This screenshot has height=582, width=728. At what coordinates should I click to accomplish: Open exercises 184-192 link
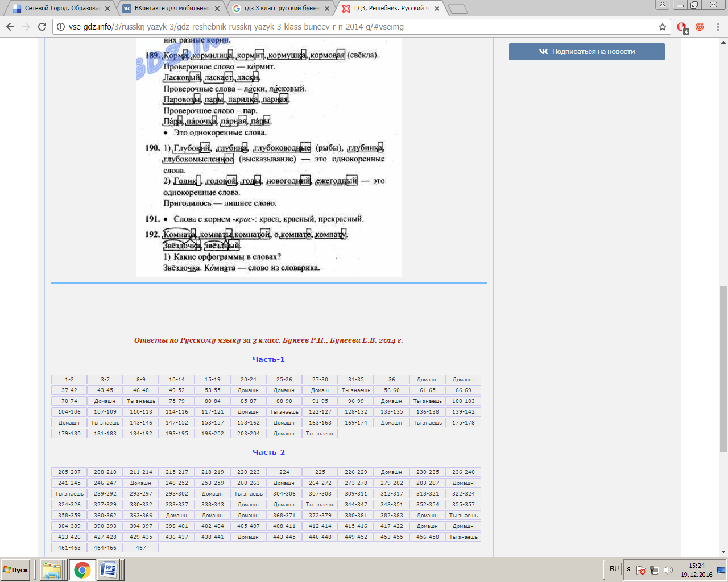(x=140, y=434)
